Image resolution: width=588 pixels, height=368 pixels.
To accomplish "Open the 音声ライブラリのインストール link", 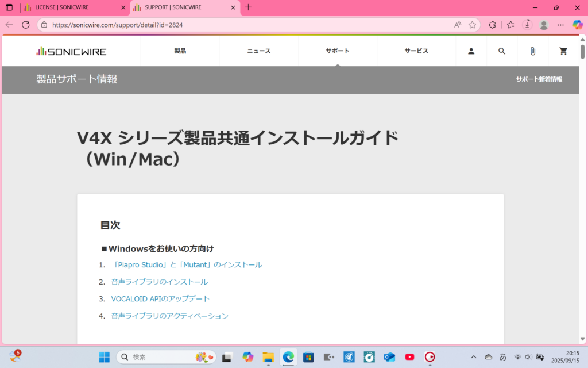I will point(159,282).
